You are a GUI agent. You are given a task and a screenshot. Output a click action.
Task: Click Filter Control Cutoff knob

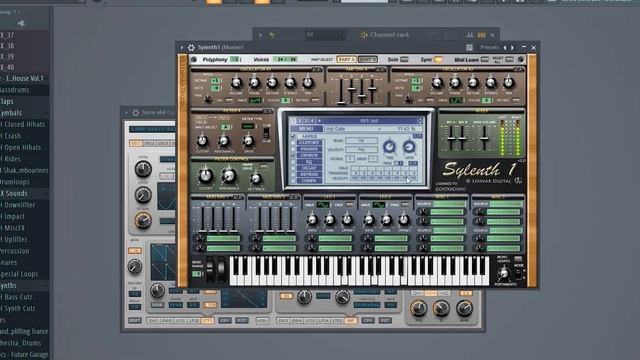(x=205, y=176)
